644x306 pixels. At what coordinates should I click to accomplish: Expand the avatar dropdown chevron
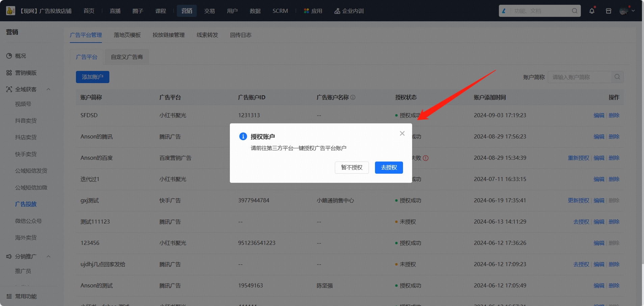tap(634, 11)
